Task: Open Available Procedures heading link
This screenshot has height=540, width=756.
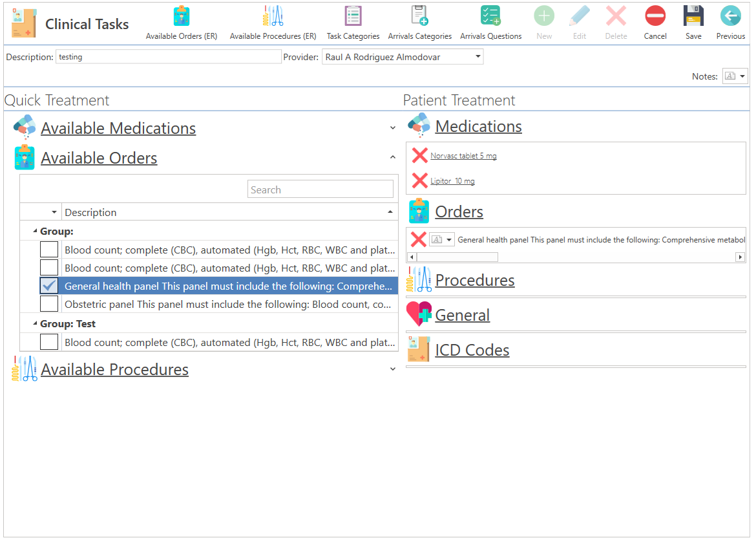Action: pos(115,369)
